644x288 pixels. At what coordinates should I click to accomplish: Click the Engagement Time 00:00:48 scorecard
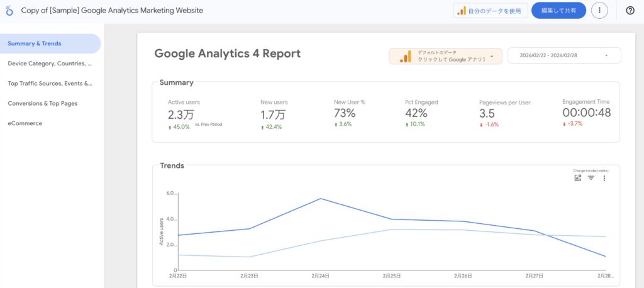586,113
